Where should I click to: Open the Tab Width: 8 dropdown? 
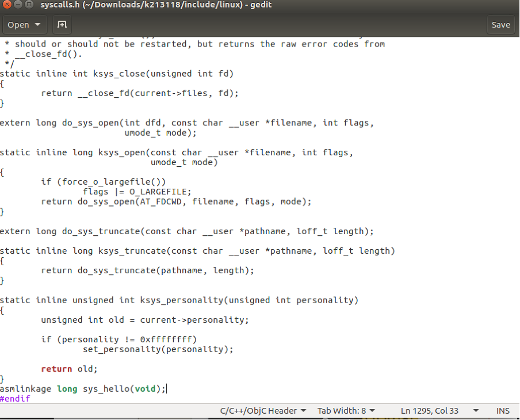[x=346, y=411]
